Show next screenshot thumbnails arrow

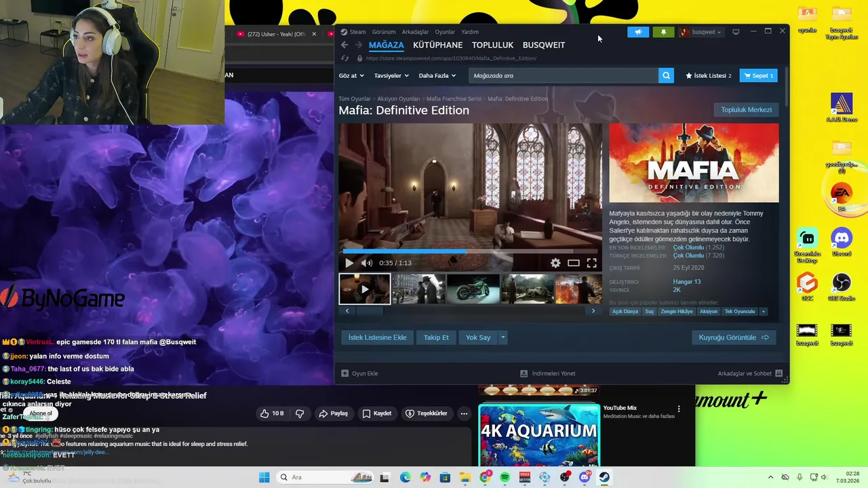pos(593,311)
